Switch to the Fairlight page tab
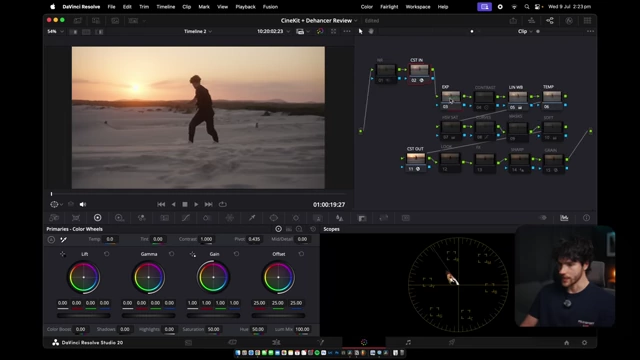 pyautogui.click(x=408, y=342)
